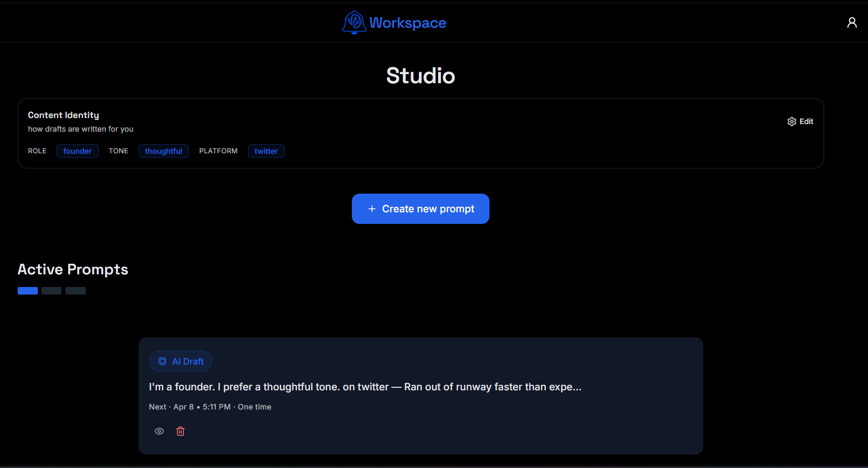Select the twitter platform tag
Image resolution: width=868 pixels, height=468 pixels.
pos(266,151)
